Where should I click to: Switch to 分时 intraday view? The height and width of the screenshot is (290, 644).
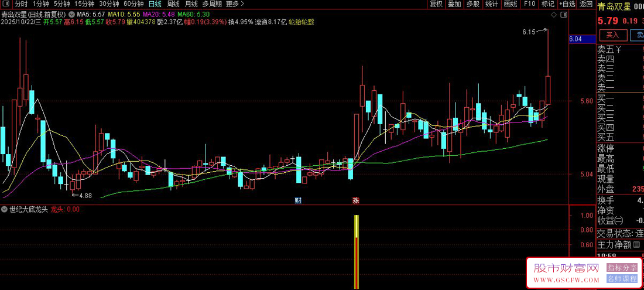tap(20, 4)
